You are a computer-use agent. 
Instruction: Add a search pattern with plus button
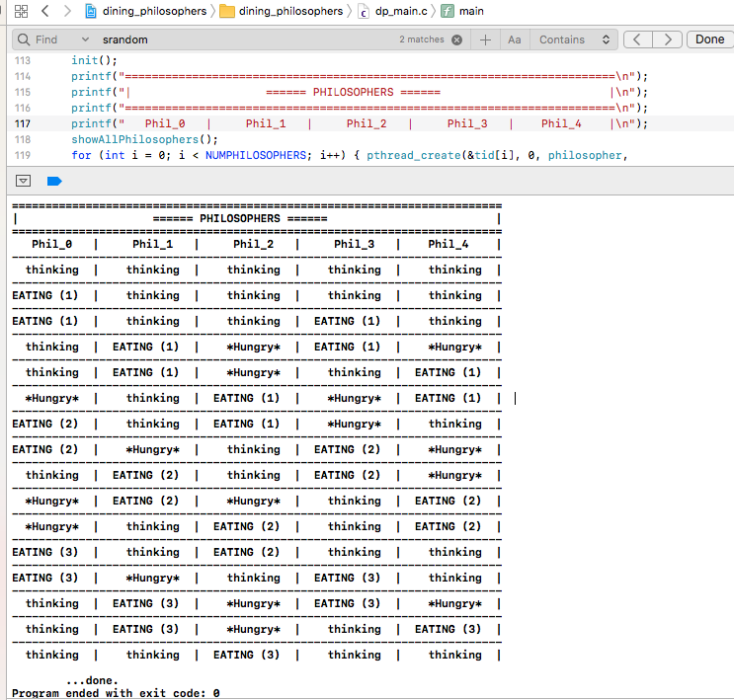pos(485,39)
